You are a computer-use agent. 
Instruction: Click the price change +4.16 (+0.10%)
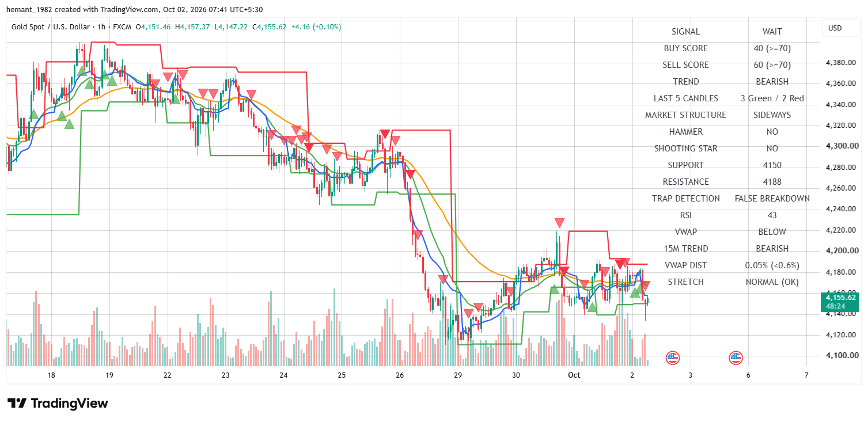click(x=316, y=27)
